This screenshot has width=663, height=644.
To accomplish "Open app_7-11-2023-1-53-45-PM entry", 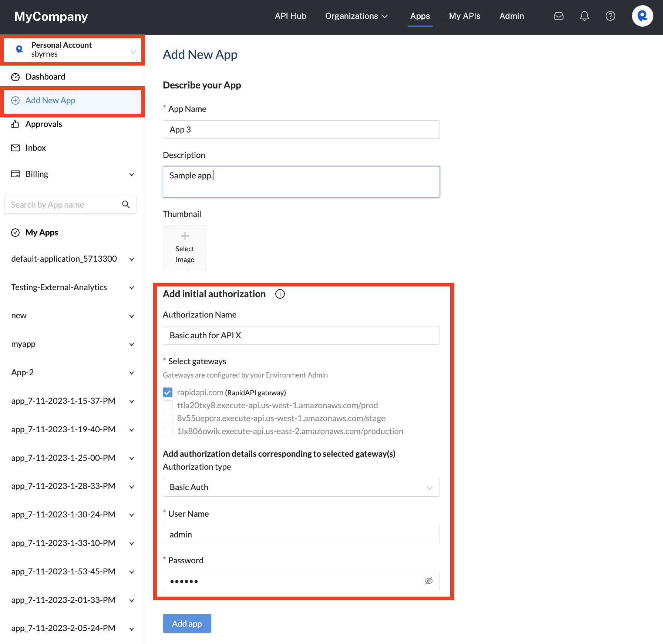I will pyautogui.click(x=63, y=572).
